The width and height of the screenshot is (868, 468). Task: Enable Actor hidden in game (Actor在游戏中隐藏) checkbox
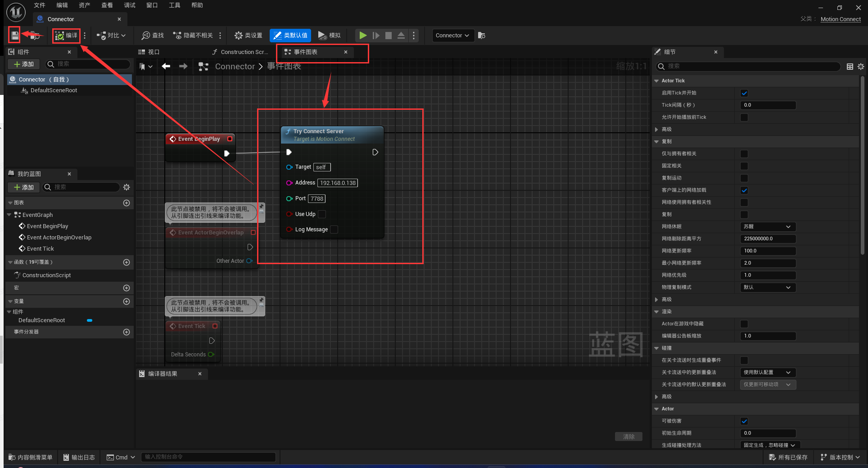pos(744,324)
